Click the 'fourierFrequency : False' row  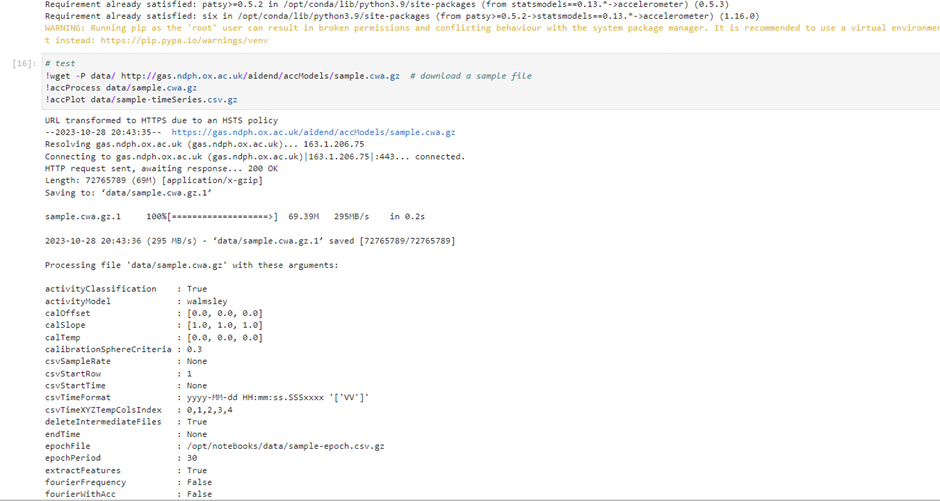pyautogui.click(x=128, y=482)
